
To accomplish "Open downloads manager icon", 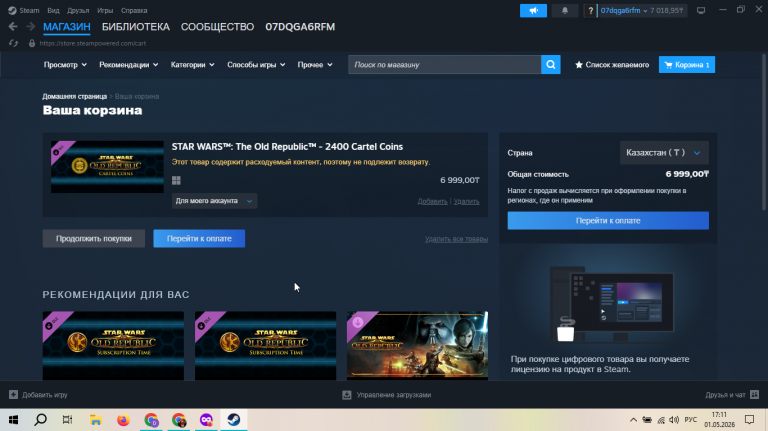I will (347, 395).
